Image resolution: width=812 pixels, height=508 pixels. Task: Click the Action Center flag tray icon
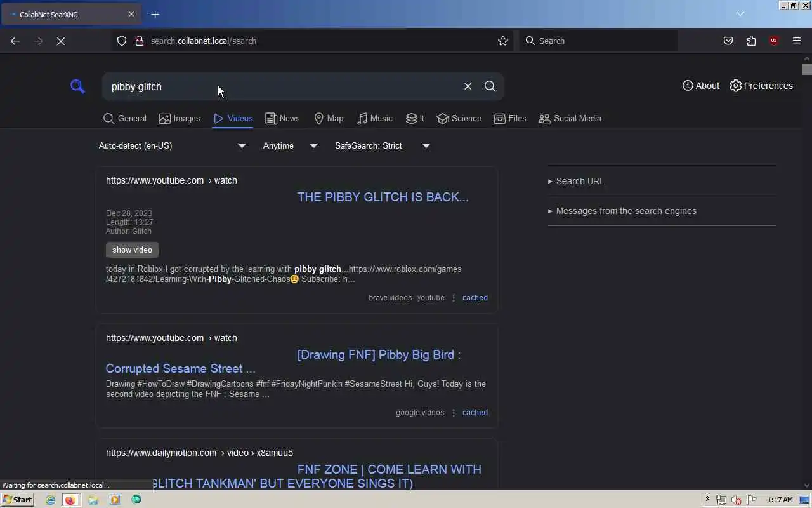752,500
